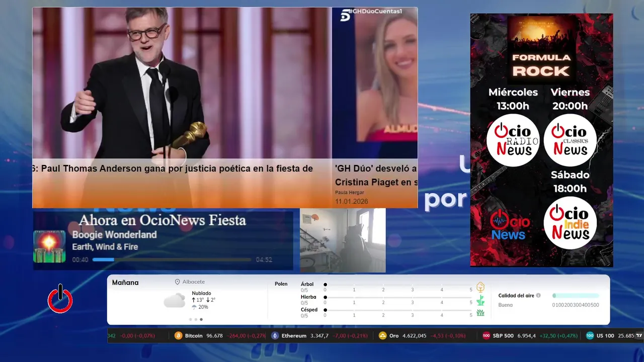
Task: Click the Bitcoin price 96.678
Action: click(214, 336)
